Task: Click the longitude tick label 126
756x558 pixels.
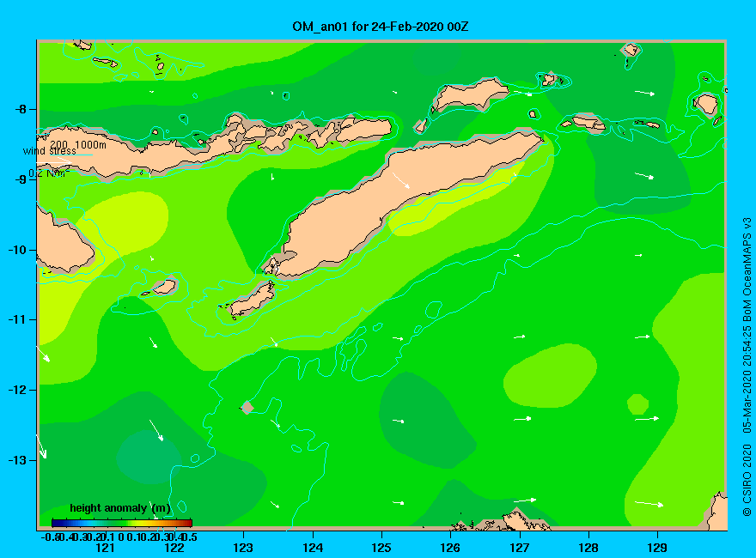Action: [450, 548]
